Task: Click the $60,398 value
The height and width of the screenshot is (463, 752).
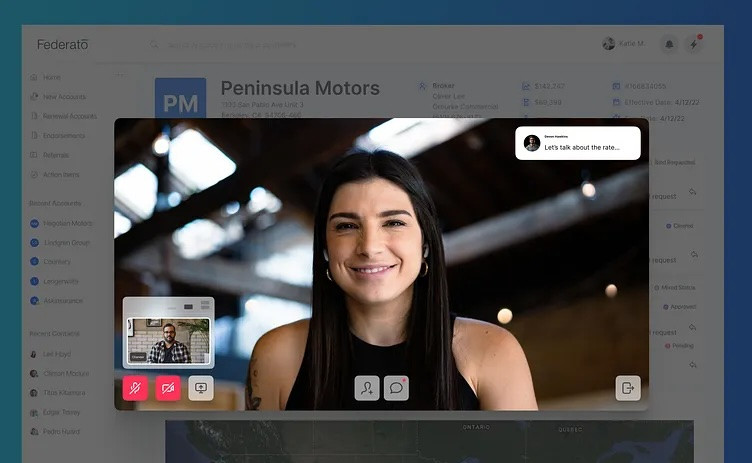Action: (548, 102)
